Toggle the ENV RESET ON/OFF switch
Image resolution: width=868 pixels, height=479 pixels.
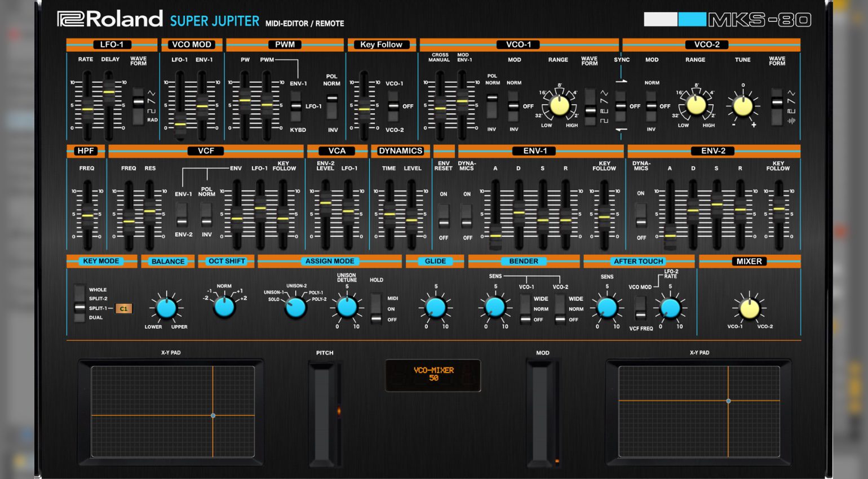click(444, 215)
